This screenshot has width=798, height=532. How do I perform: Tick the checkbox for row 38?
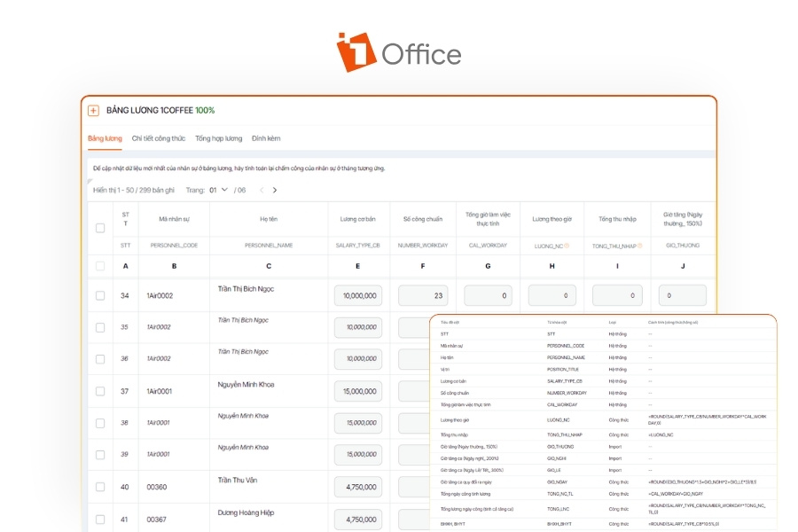(100, 423)
